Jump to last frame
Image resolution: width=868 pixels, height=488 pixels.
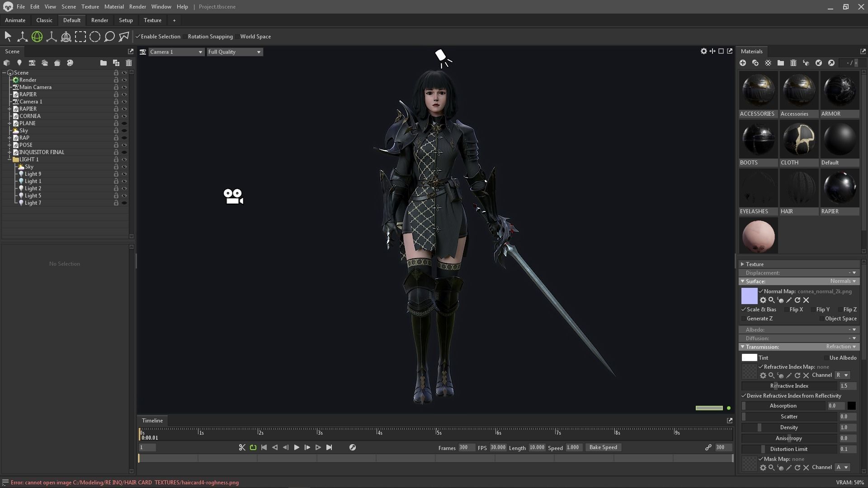[x=329, y=447]
